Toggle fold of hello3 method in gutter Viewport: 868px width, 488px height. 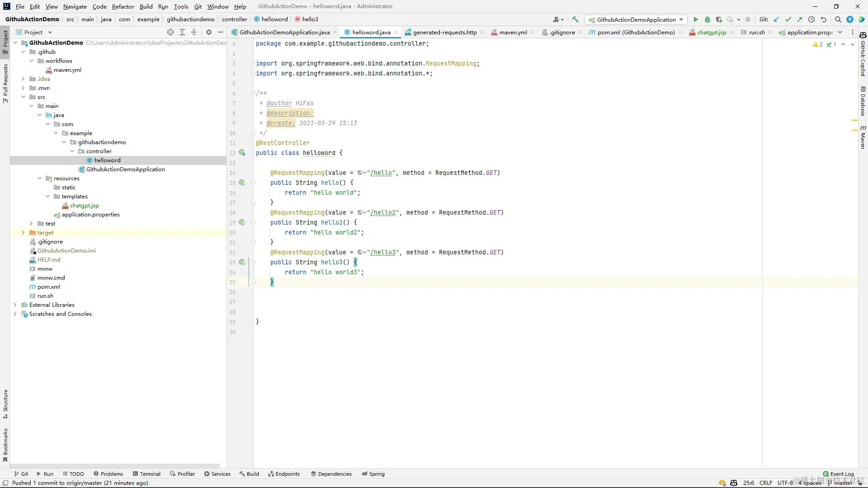point(253,262)
